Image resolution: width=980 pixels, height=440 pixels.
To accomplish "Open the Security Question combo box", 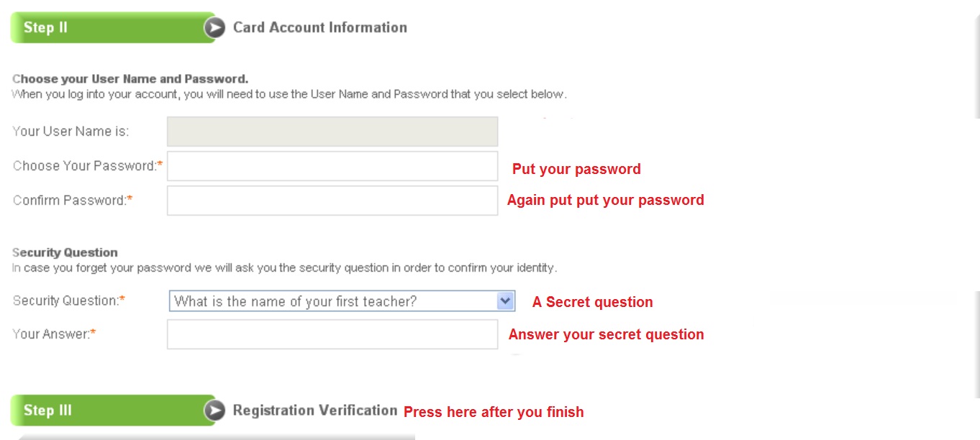I will [x=332, y=301].
